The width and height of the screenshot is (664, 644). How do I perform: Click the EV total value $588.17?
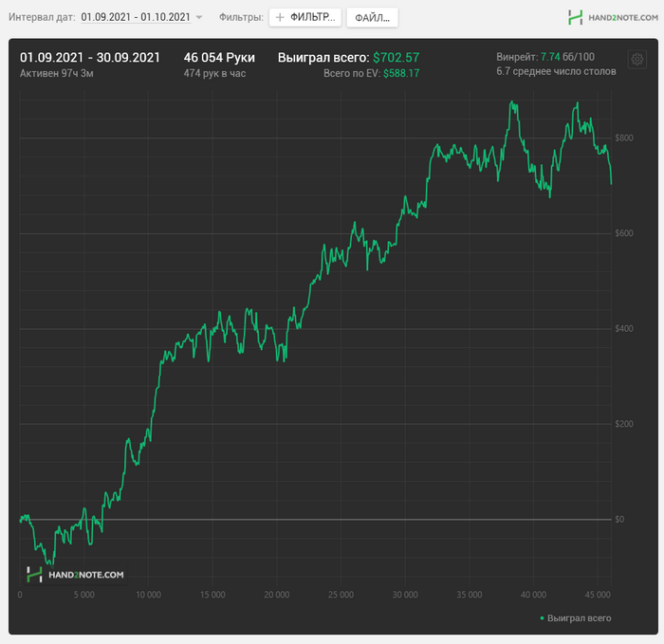[401, 73]
